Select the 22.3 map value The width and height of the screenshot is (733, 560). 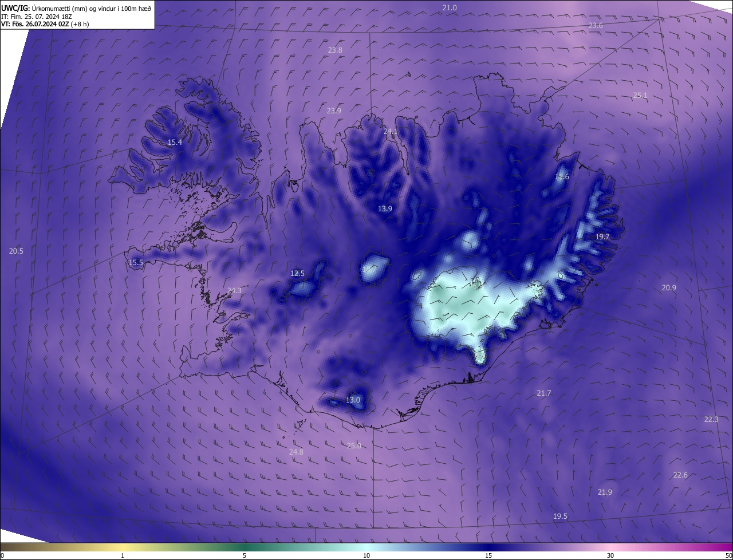click(711, 420)
